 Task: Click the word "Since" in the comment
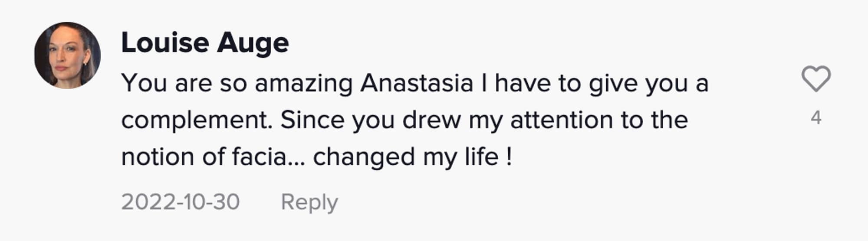(312, 120)
